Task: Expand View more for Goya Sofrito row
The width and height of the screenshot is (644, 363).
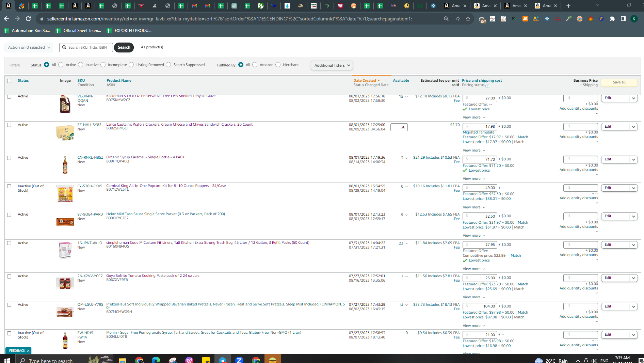Action: 474,297
